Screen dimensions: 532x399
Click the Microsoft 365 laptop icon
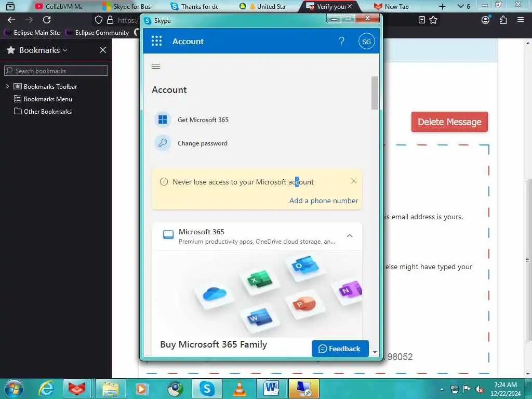tap(168, 234)
